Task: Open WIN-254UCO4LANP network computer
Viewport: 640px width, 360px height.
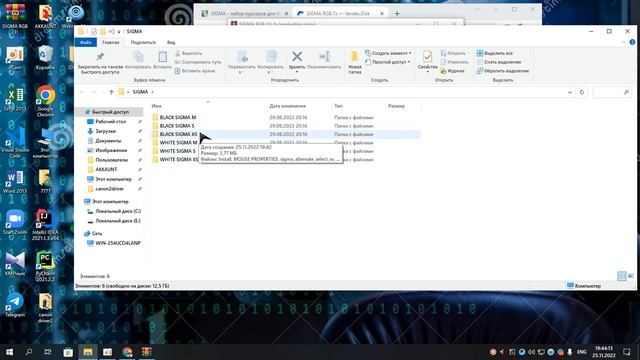Action: click(x=118, y=243)
